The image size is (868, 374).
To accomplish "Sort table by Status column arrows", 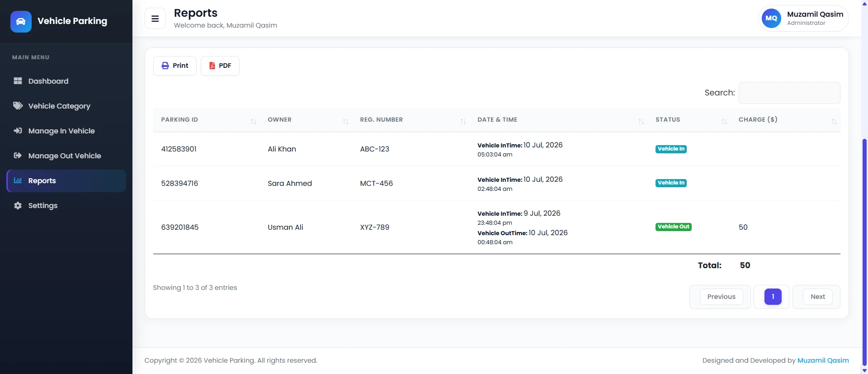I will point(724,122).
